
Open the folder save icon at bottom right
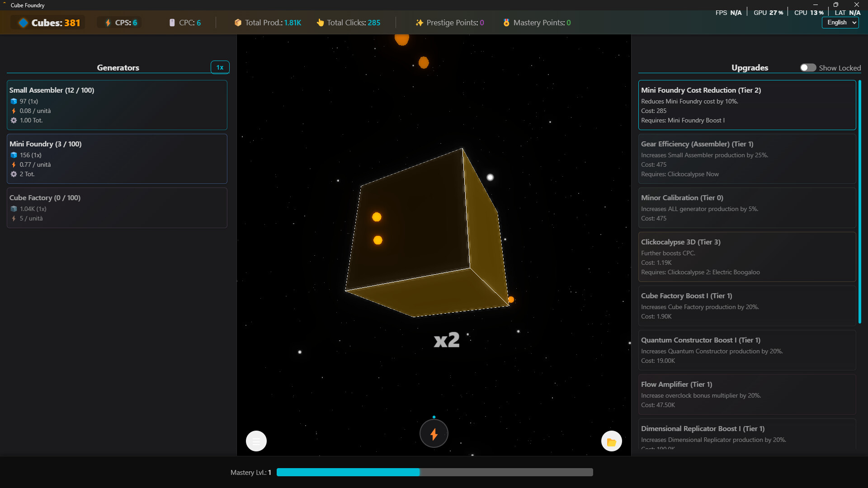click(x=612, y=441)
